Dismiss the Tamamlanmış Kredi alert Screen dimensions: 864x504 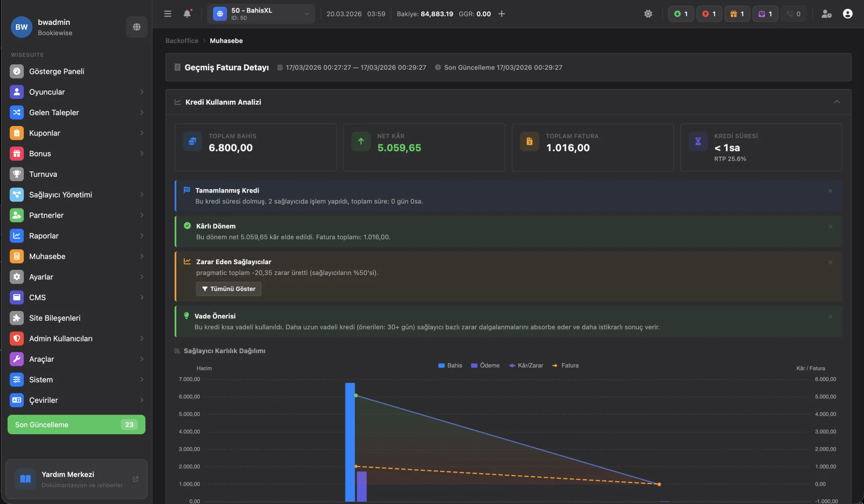[830, 191]
